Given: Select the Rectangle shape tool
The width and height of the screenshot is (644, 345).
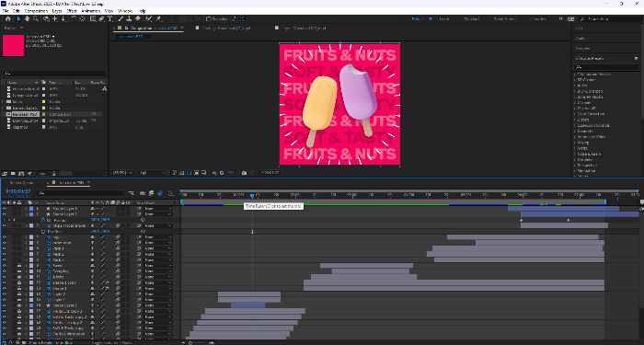Looking at the screenshot, I should 93,19.
